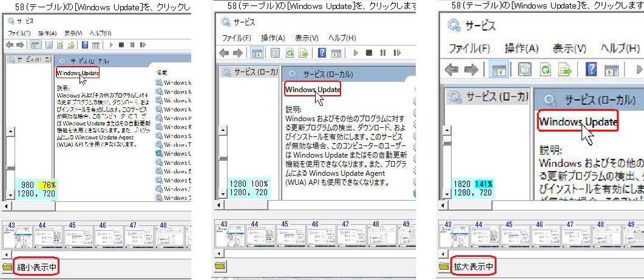This screenshot has width=644, height=280.
Task: Open Help icon in the 76% view toolbar
Action: click(x=85, y=45)
